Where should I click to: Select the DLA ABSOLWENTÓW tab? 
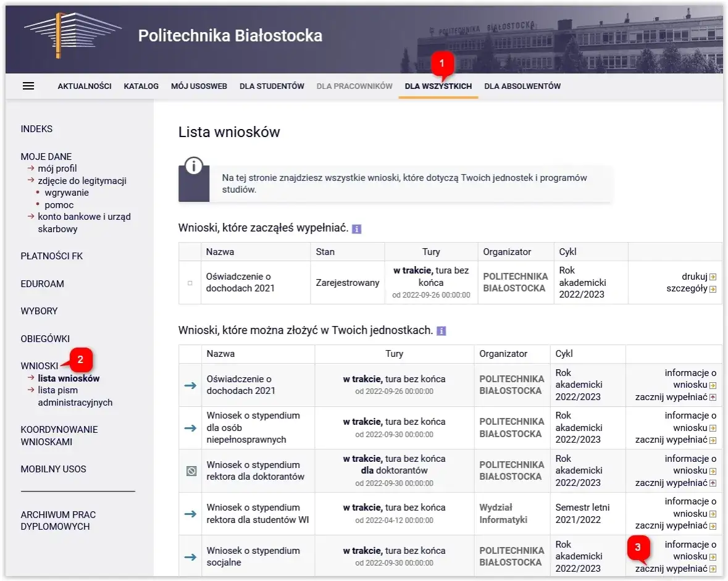(x=522, y=86)
